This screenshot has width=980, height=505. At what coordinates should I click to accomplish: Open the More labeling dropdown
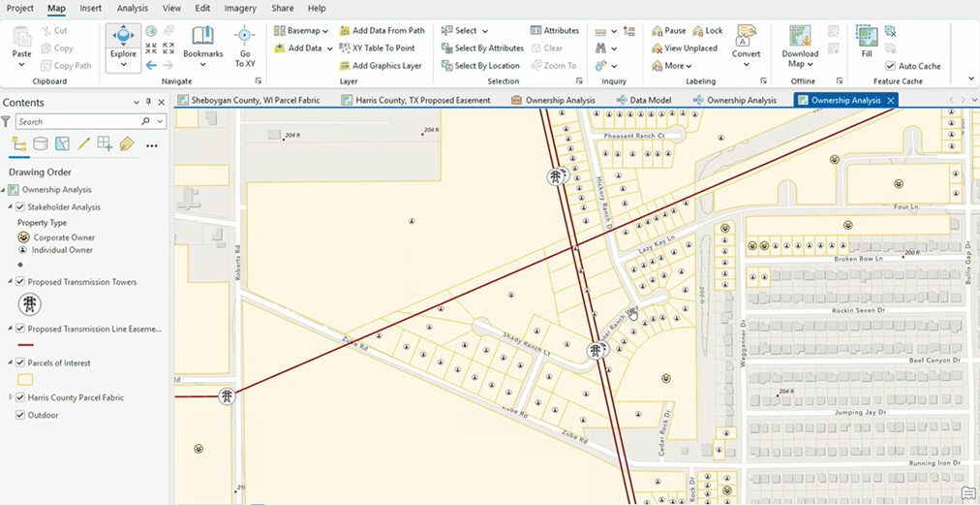point(672,65)
